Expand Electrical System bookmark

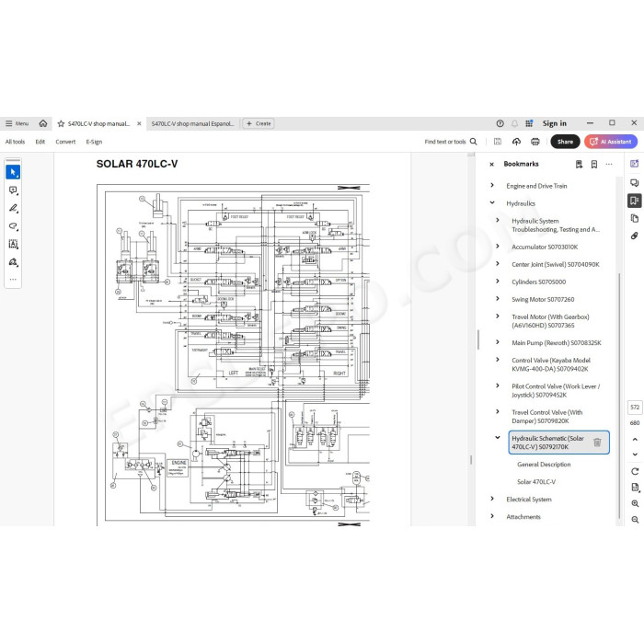[492, 499]
